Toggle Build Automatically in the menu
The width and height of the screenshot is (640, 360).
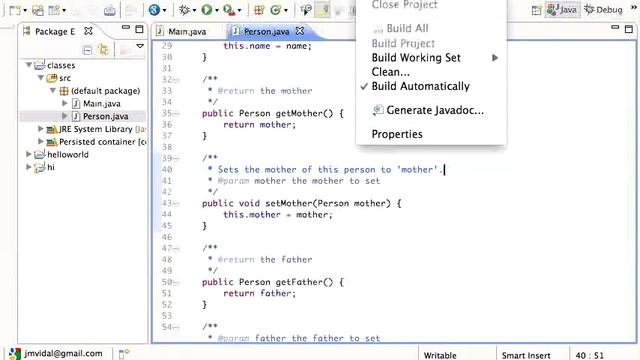[x=431, y=86]
